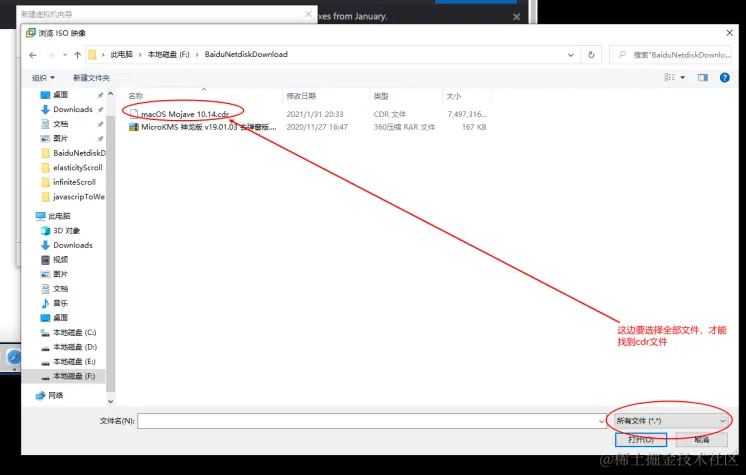Viewport: 746px width, 475px height.
Task: Select 此电脑 in navigation tree
Action: pos(59,216)
